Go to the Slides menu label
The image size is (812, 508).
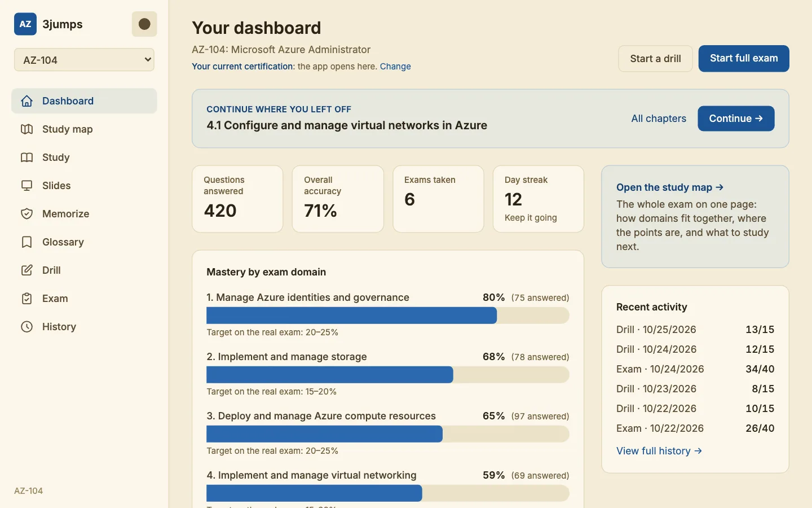pos(56,186)
